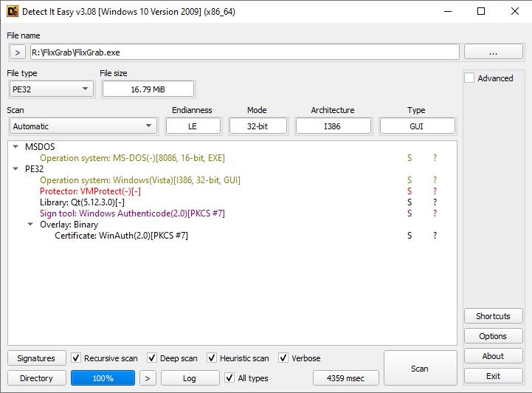The image size is (532, 393).
Task: Click the ? on the Qt library row
Action: 435,202
